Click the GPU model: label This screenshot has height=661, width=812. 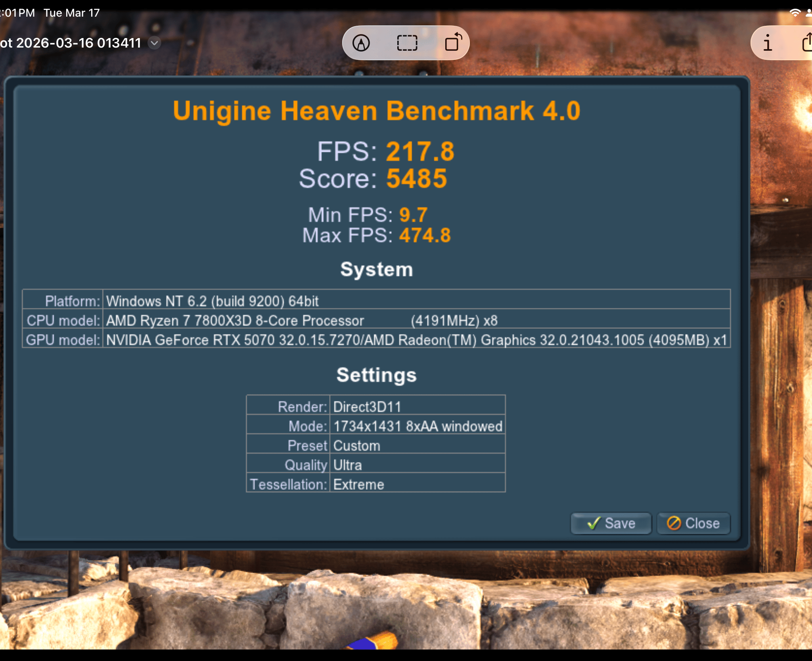point(63,340)
